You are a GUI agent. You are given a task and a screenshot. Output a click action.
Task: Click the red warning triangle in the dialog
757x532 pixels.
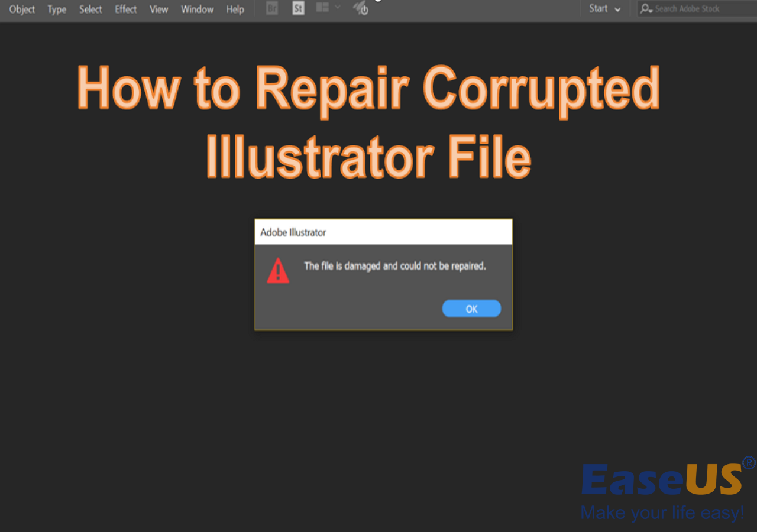pyautogui.click(x=278, y=271)
